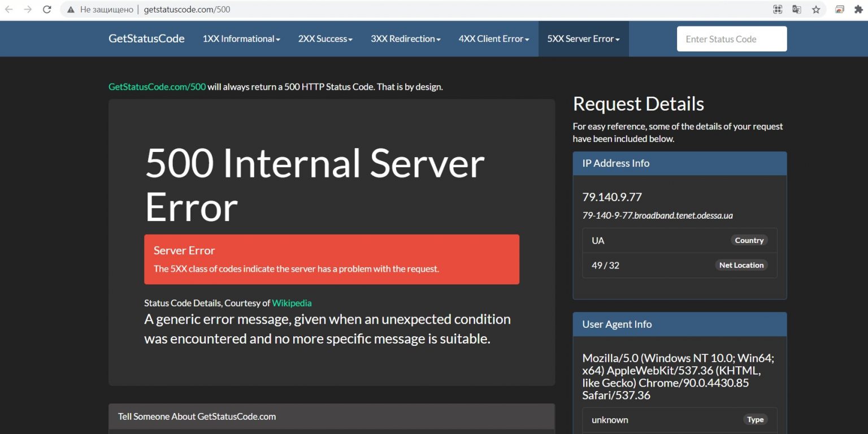Select the broadband.tenet.odessa.ua hostname
Screen dimensions: 868x434
pyautogui.click(x=658, y=215)
